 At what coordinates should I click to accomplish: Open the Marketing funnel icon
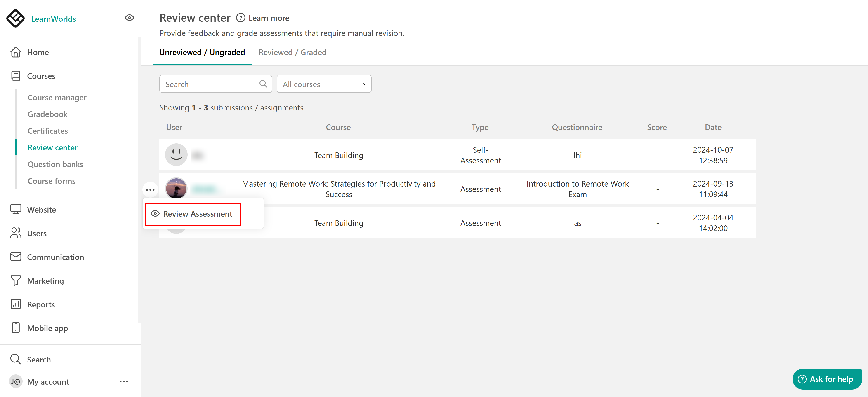click(16, 280)
